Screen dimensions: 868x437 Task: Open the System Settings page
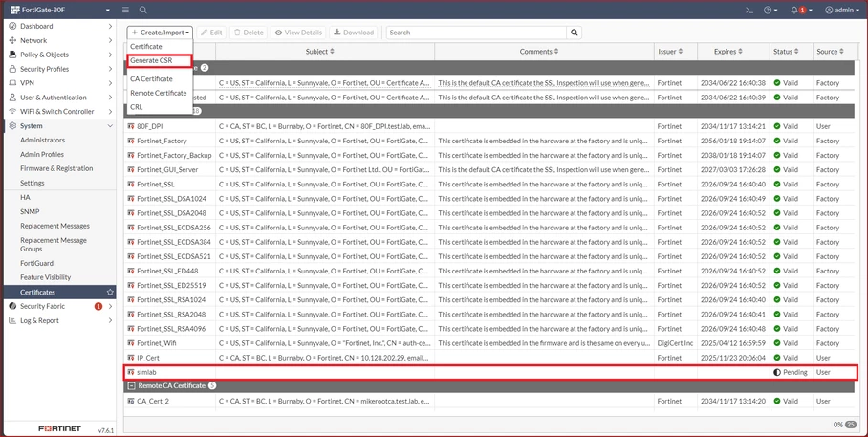(33, 183)
